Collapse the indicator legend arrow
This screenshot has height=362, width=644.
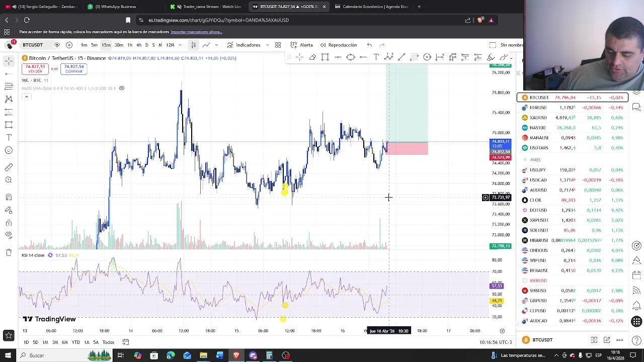click(26, 97)
